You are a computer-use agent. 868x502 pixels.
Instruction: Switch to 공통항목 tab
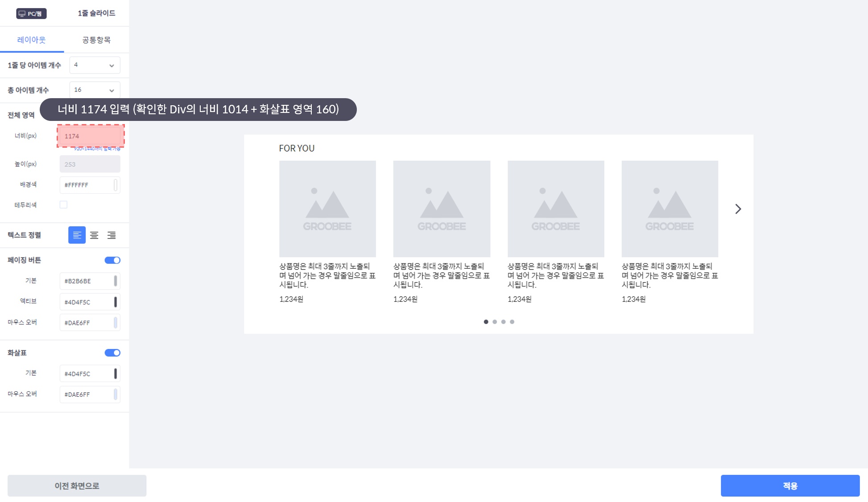point(96,40)
